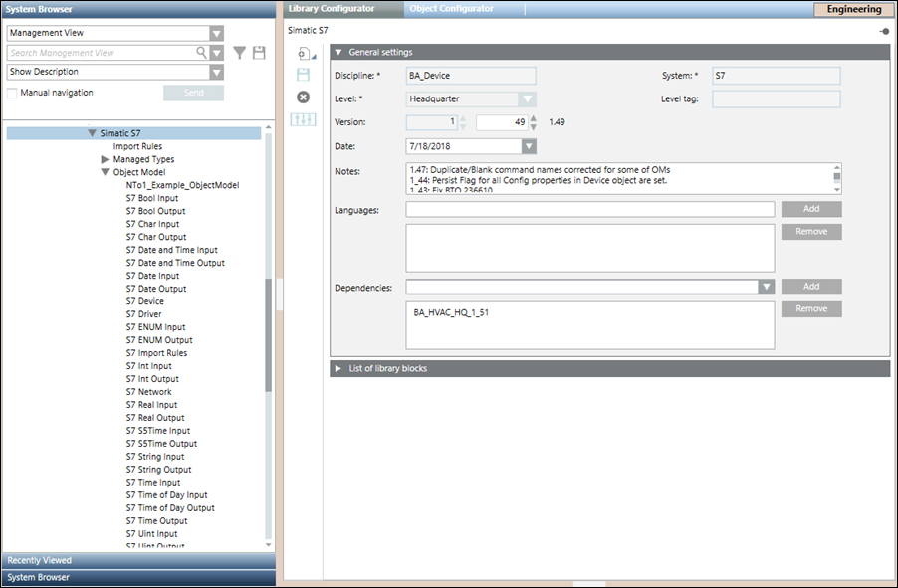
Task: Click Remove button next to Dependencies list
Action: 810,309
